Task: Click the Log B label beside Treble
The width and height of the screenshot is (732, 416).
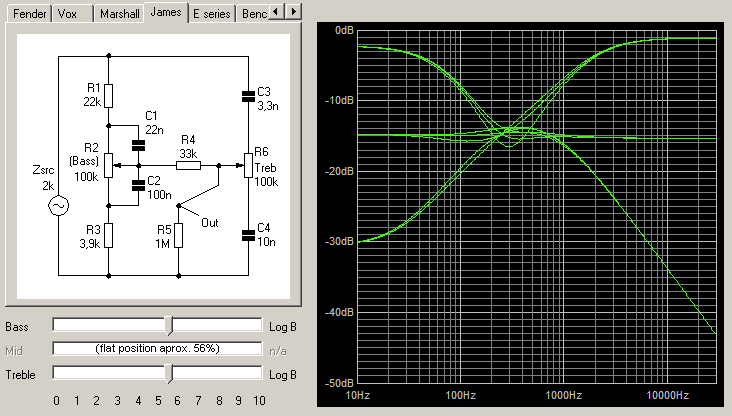Action: [x=283, y=376]
